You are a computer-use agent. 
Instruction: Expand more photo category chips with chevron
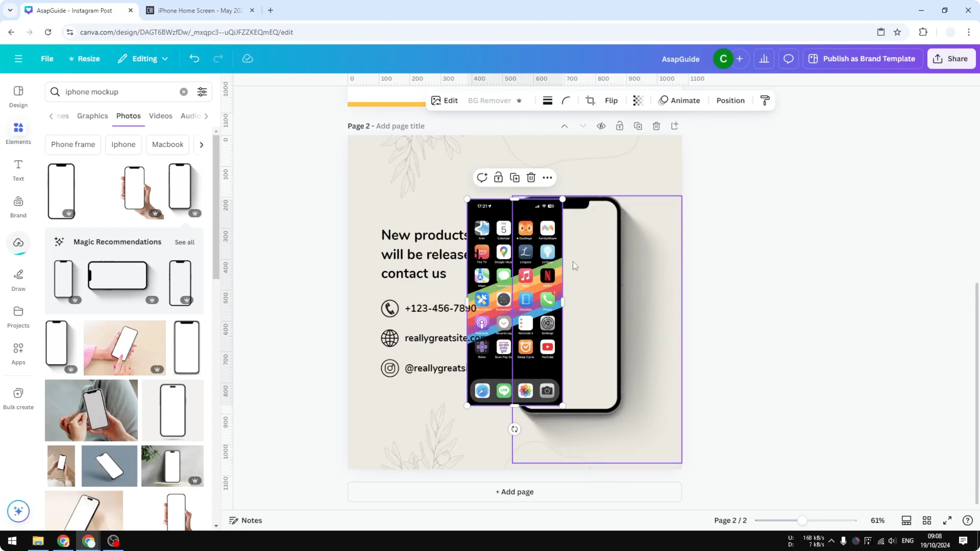tap(201, 145)
